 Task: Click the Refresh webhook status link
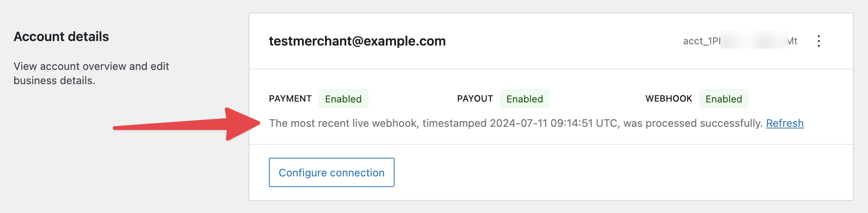[x=785, y=123]
